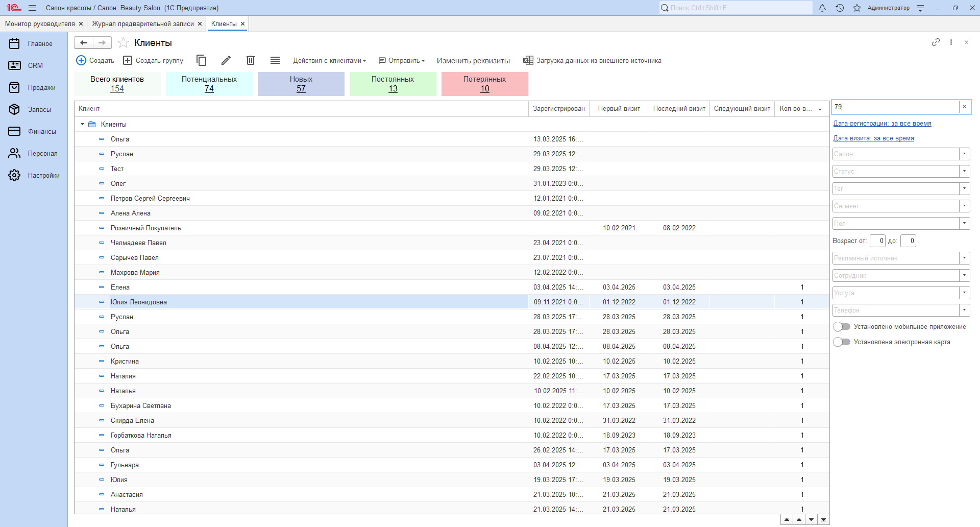Move down one row arrow button
The height and width of the screenshot is (527, 980).
(811, 519)
